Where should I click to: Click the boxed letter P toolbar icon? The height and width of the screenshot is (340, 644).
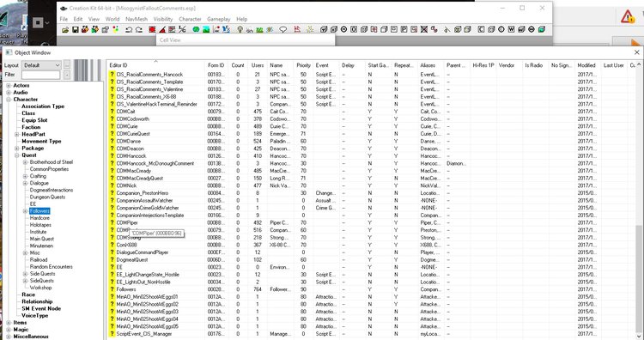[x=404, y=29]
